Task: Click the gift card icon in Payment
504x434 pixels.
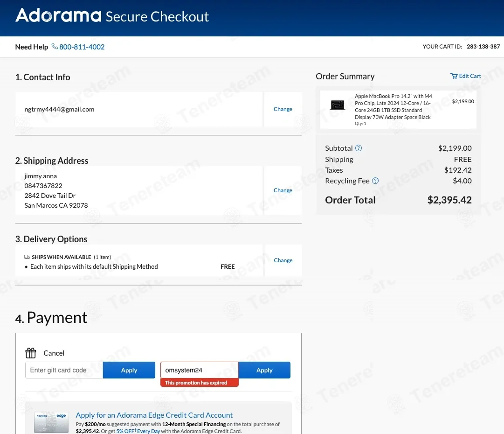Action: point(31,353)
